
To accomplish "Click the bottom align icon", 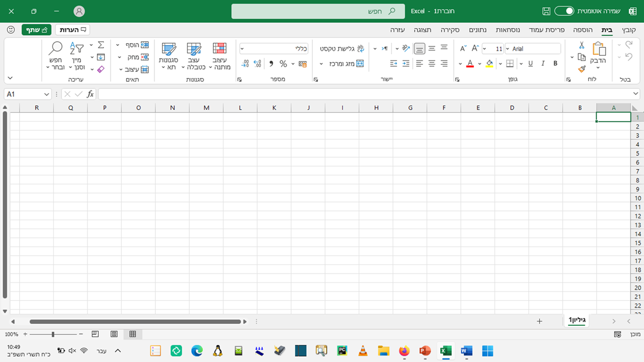I will tap(420, 49).
